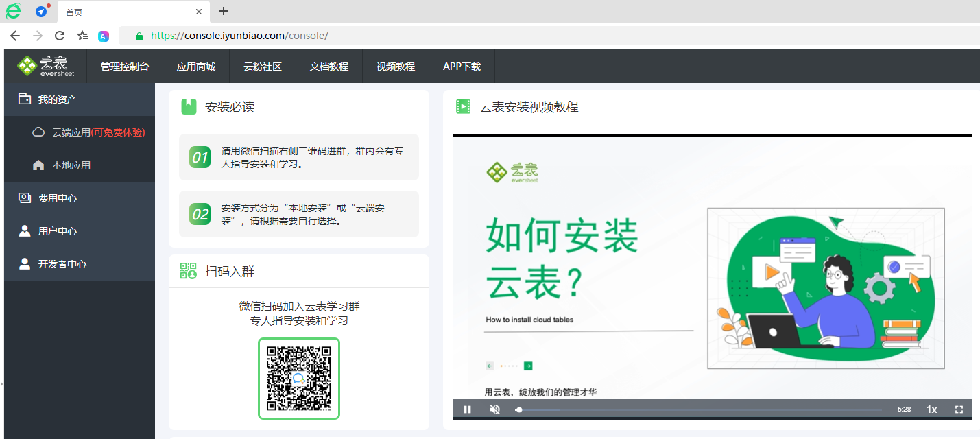This screenshot has height=439, width=980.
Task: Click the QR icon beside 扫码入群
Action: tap(189, 271)
